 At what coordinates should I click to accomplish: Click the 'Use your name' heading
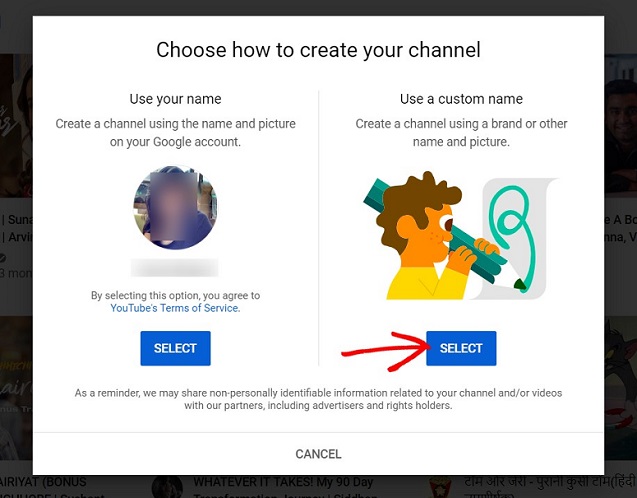point(176,99)
